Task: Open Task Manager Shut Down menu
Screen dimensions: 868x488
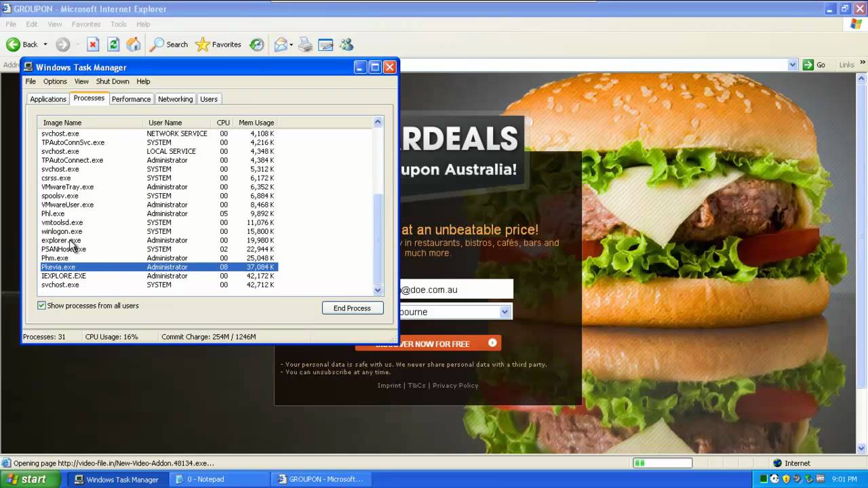Action: tap(113, 81)
